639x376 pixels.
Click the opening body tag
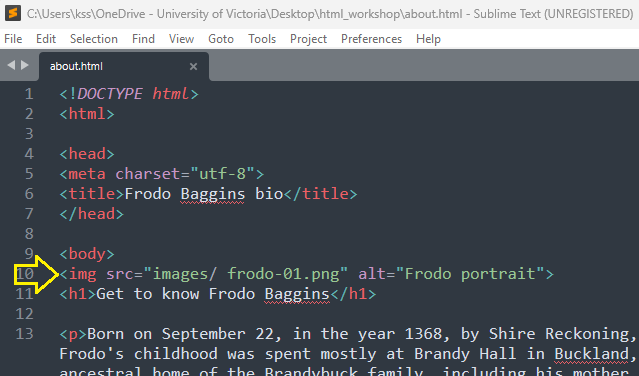point(87,254)
